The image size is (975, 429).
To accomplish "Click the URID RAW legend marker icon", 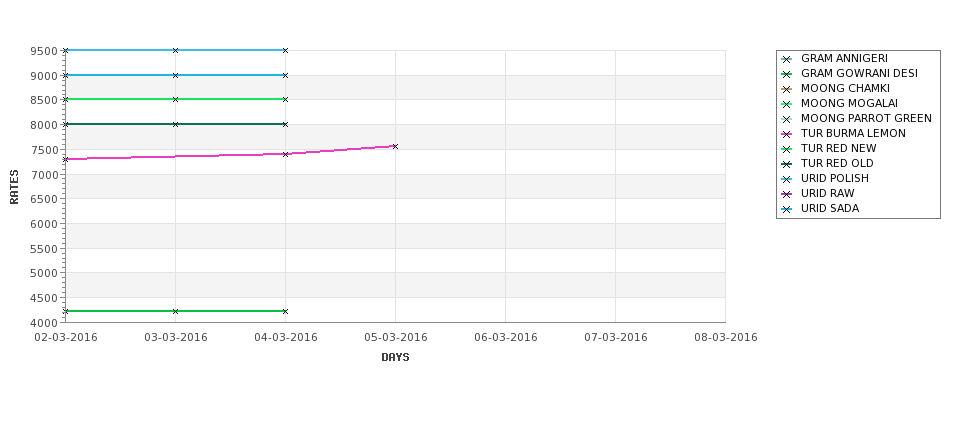I will pyautogui.click(x=787, y=194).
